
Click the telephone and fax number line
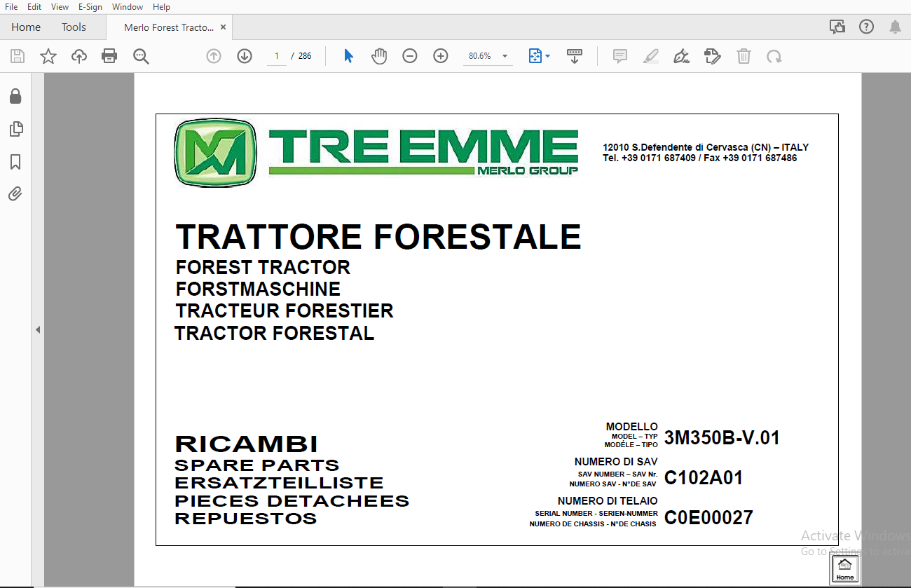click(700, 158)
